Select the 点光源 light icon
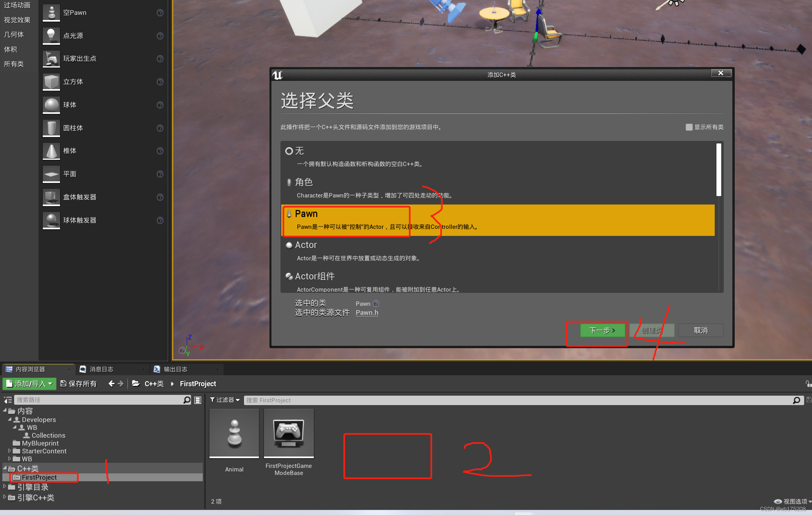 51,36
